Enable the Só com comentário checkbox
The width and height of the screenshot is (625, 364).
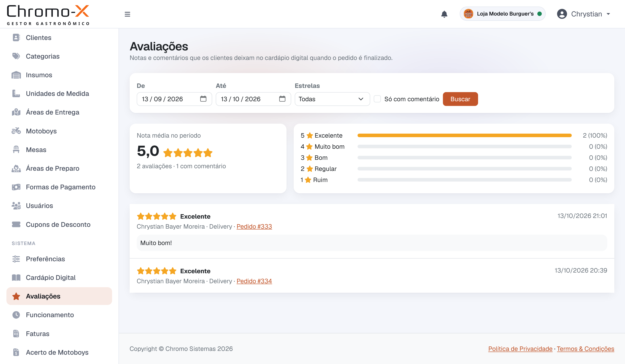tap(377, 99)
